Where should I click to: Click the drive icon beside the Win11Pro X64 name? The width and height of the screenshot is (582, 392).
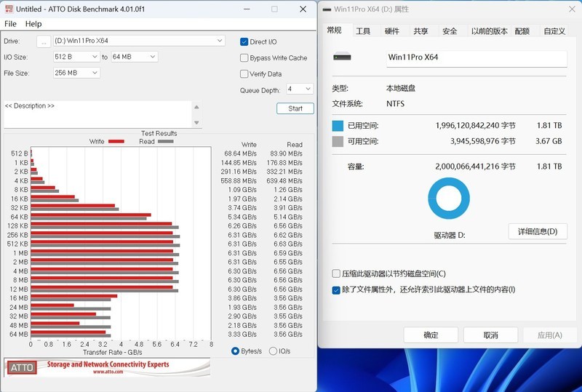point(342,57)
